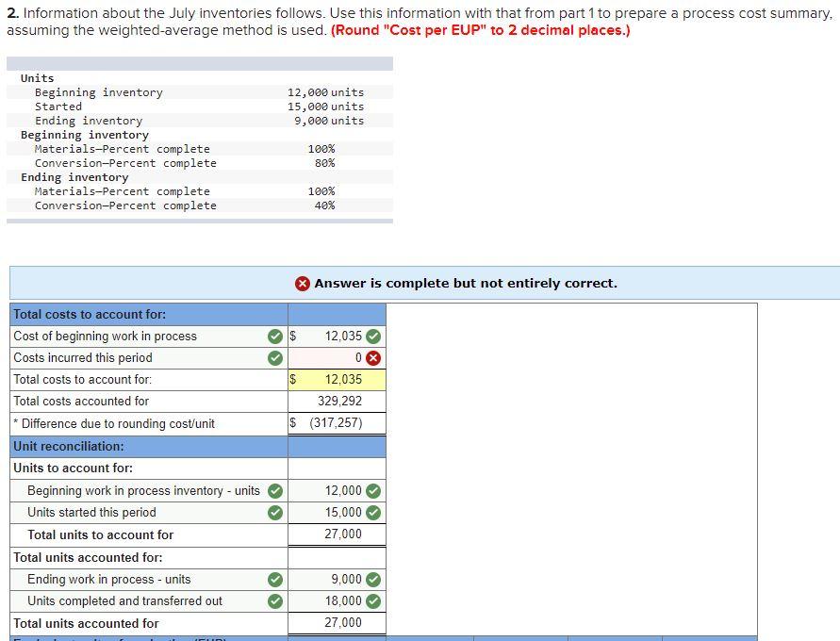Click the 'Cost of beginning work in process' label
Screen dimensions: 840x641
pos(105,337)
